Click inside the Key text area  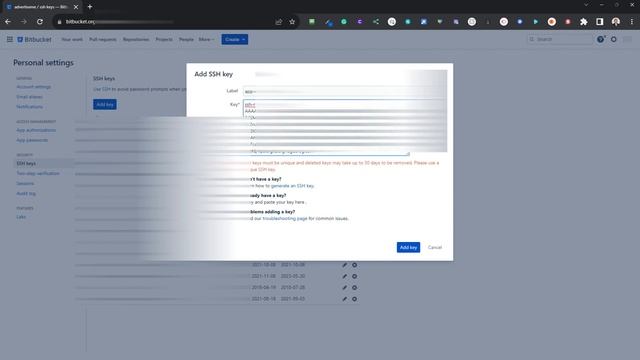pos(327,127)
